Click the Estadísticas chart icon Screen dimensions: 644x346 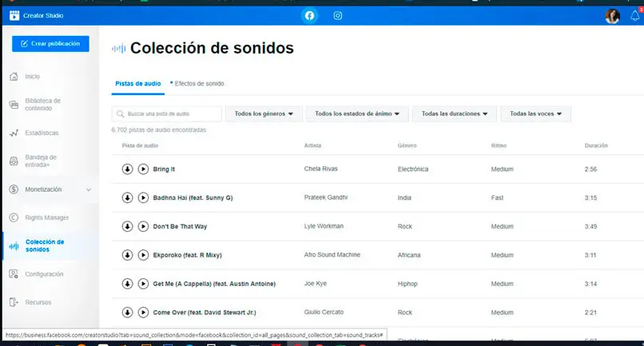[x=14, y=133]
